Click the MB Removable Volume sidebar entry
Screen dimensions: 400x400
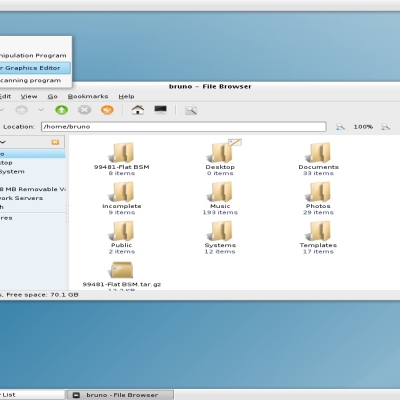pyautogui.click(x=33, y=189)
